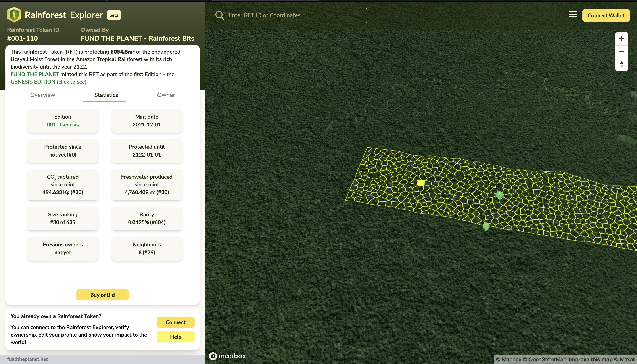Click the fundtheplanet.net footer link
The height and width of the screenshot is (364, 637).
coord(27,359)
